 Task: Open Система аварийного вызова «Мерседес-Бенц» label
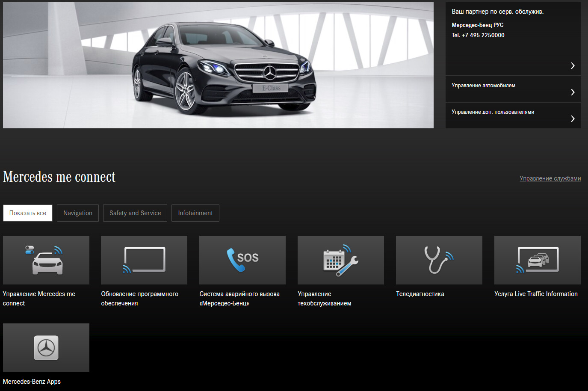pos(239,299)
